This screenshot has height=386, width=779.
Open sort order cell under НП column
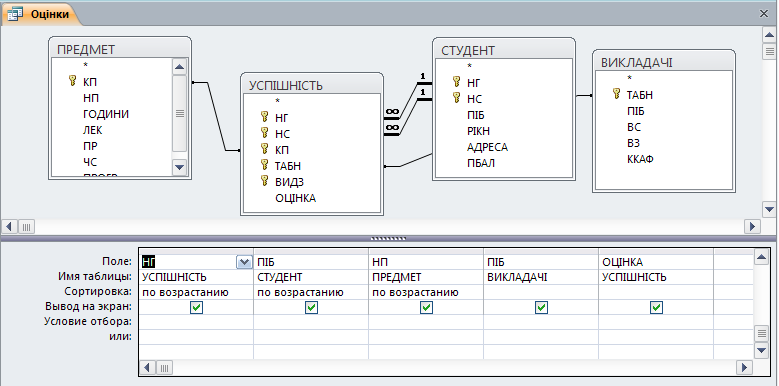tap(426, 293)
